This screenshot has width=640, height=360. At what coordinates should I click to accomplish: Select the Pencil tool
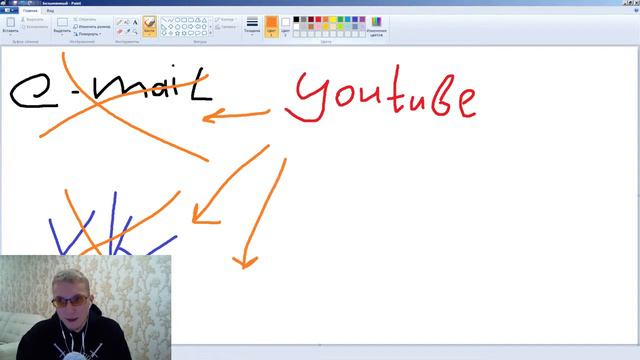(x=119, y=22)
